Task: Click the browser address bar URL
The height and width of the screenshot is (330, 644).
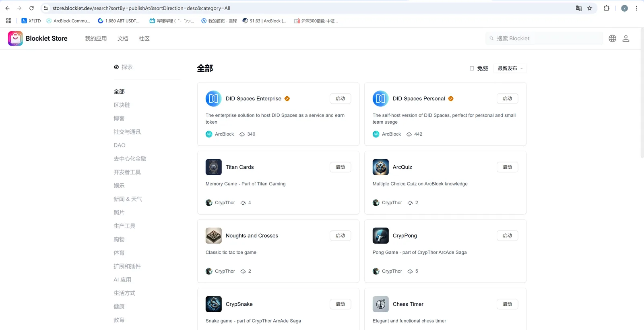Action: tap(141, 8)
